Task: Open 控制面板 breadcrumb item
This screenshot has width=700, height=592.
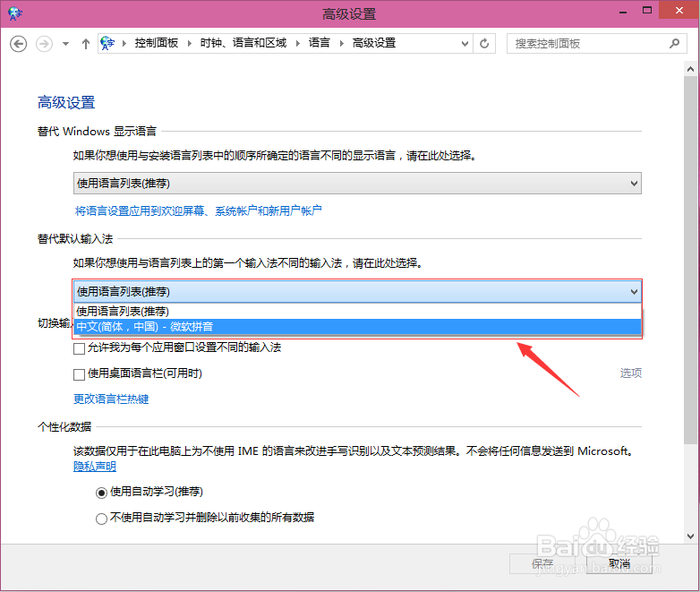Action: coord(157,43)
